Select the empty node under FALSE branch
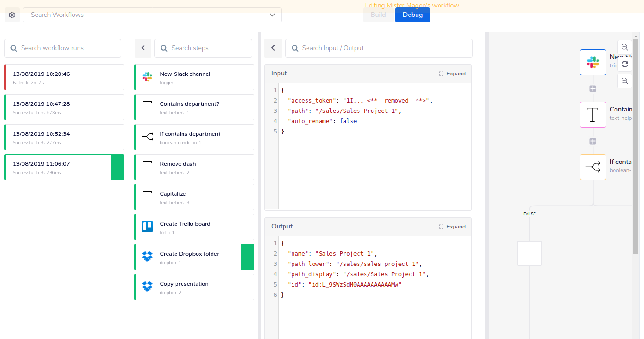 coord(529,253)
